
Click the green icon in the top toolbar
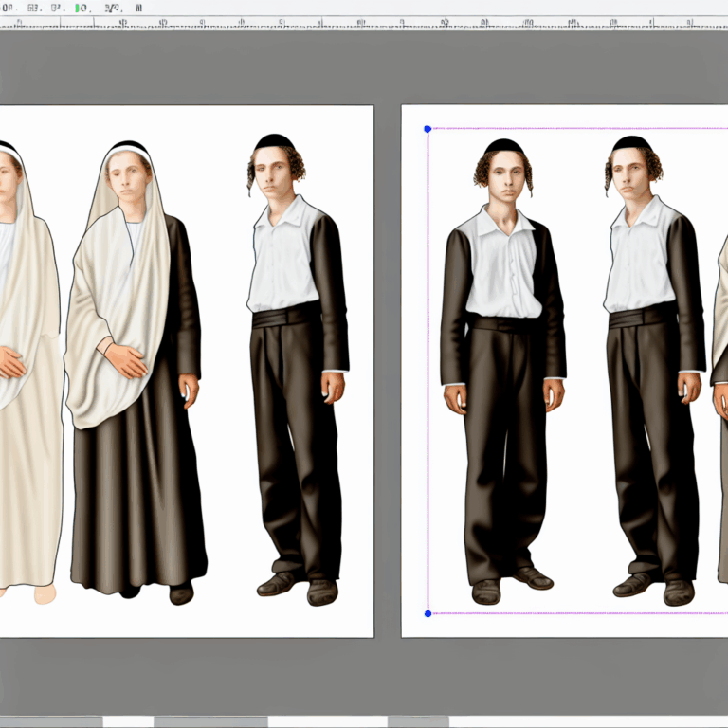pyautogui.click(x=80, y=8)
